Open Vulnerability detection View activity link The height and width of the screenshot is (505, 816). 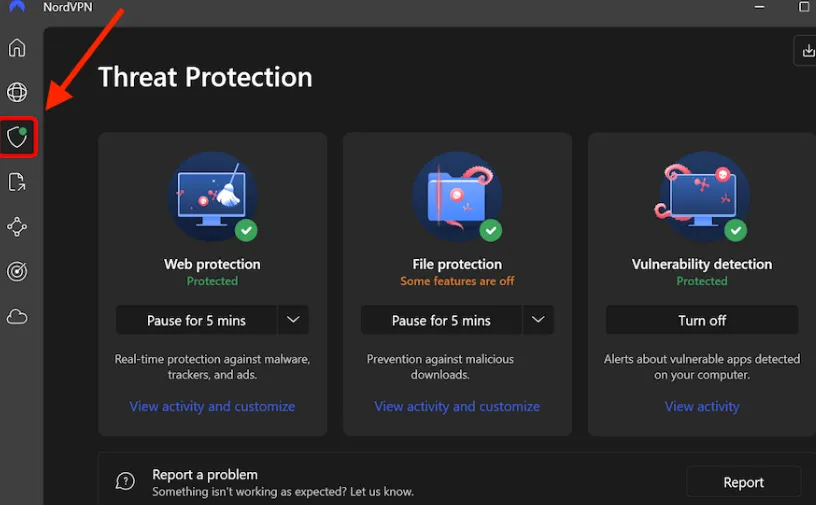click(x=702, y=406)
